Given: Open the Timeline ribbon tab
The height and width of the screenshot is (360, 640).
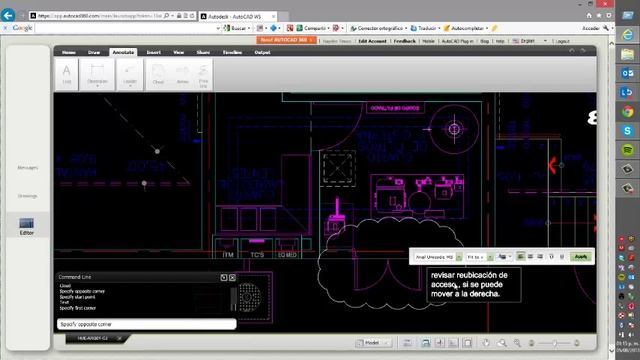Looking at the screenshot, I should (x=232, y=52).
